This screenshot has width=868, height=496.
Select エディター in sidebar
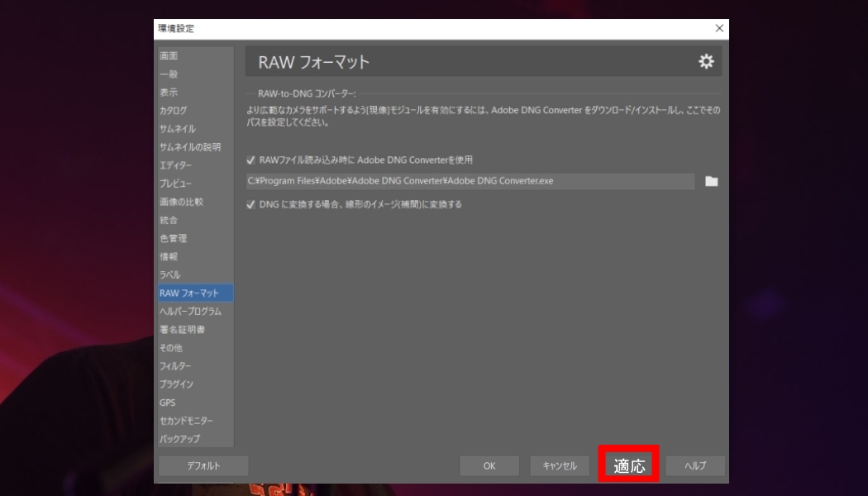(195, 165)
